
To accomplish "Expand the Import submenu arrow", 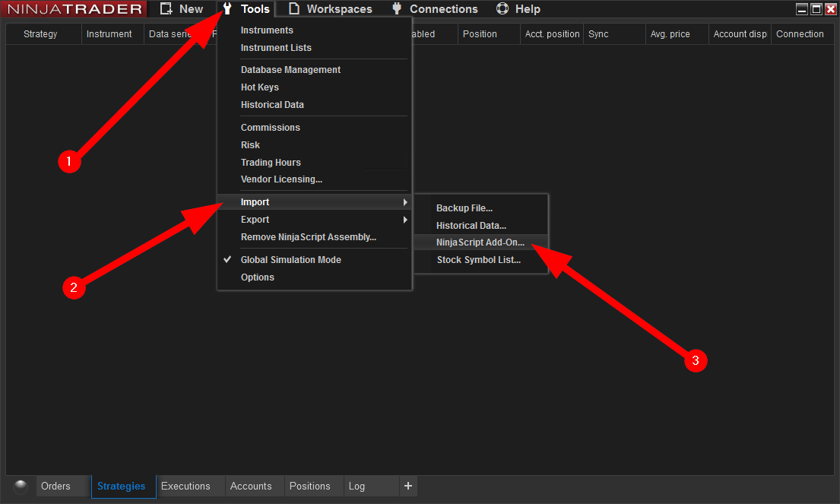I will pyautogui.click(x=405, y=202).
